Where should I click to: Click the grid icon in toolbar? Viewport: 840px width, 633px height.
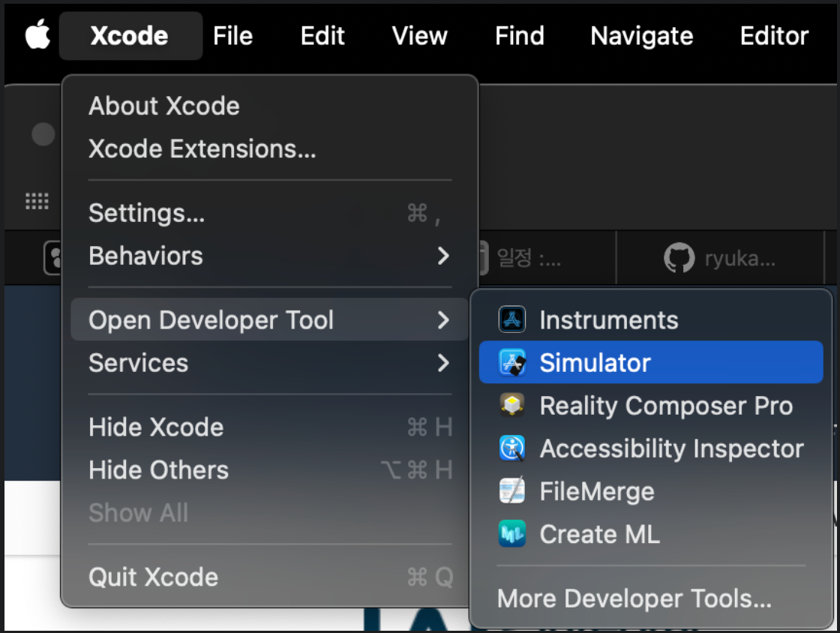37,201
